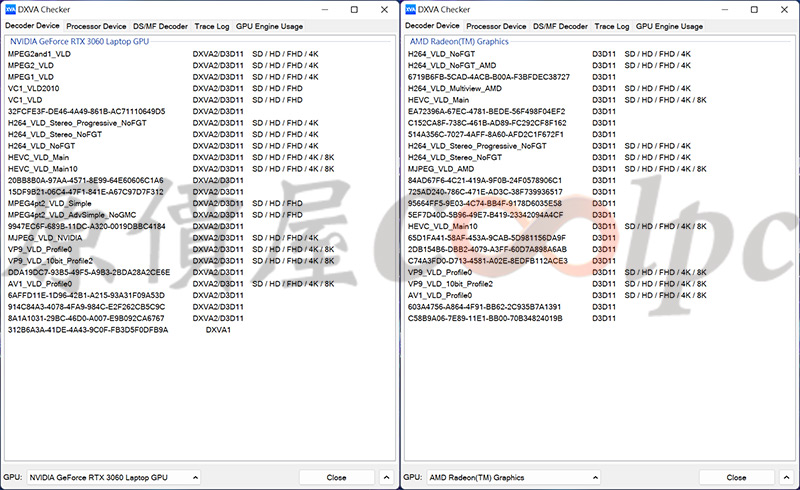
Task: Select the Decoder Device tab in the NVIDIA window
Action: tap(32, 26)
